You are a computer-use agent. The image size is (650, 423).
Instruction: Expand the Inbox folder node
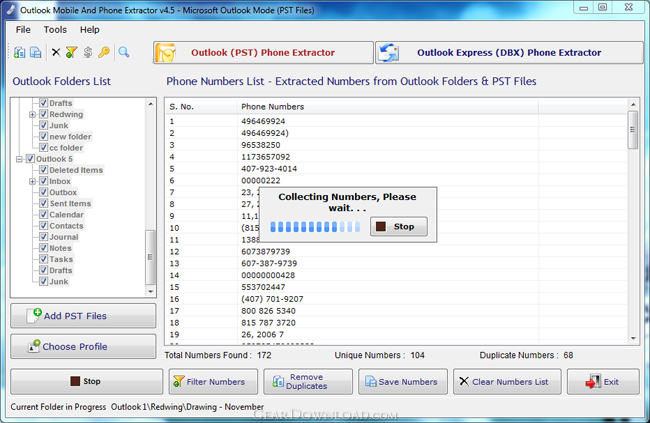[x=32, y=181]
